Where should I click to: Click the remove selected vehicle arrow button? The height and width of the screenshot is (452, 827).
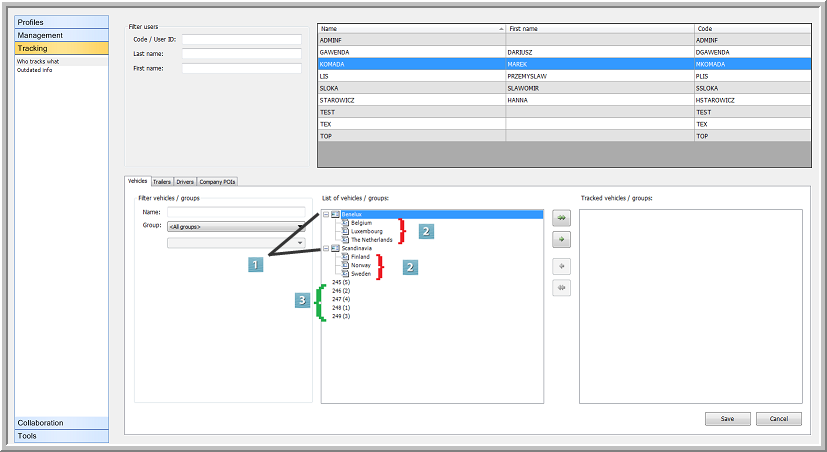(x=561, y=266)
